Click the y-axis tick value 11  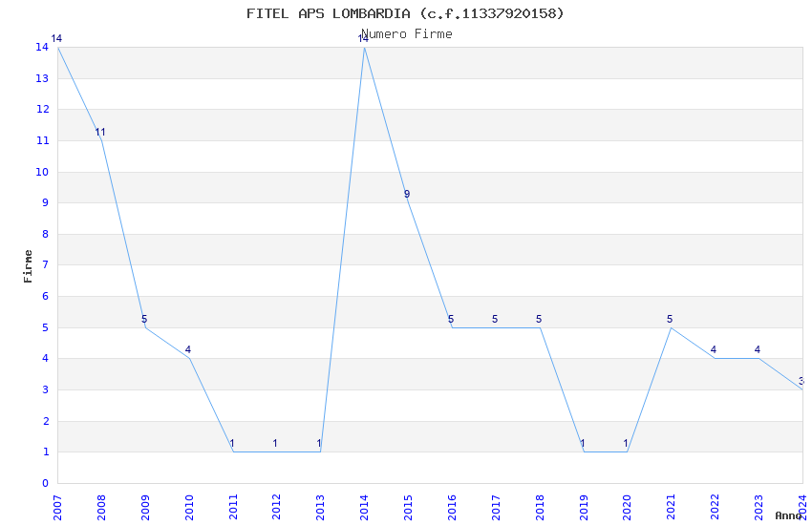coord(42,140)
